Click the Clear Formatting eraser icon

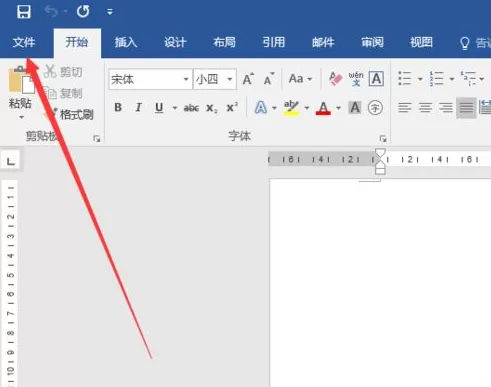(x=335, y=79)
